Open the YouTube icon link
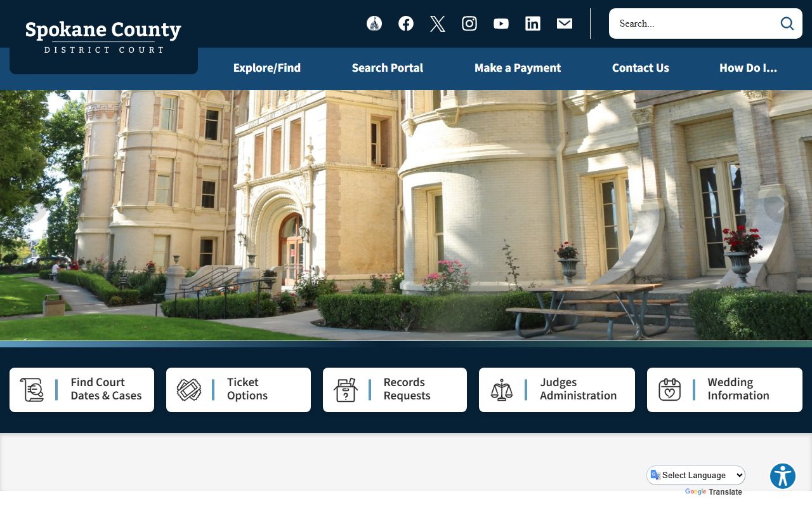This screenshot has height=508, width=812. (501, 23)
